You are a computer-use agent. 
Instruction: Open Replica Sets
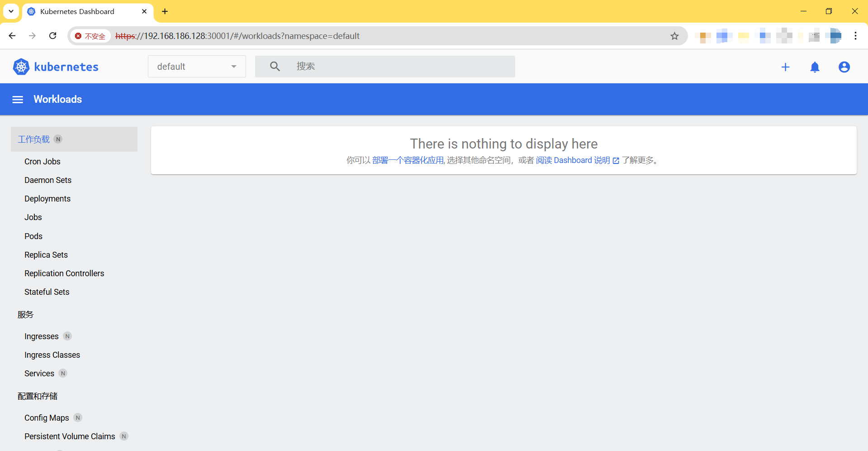coord(46,255)
